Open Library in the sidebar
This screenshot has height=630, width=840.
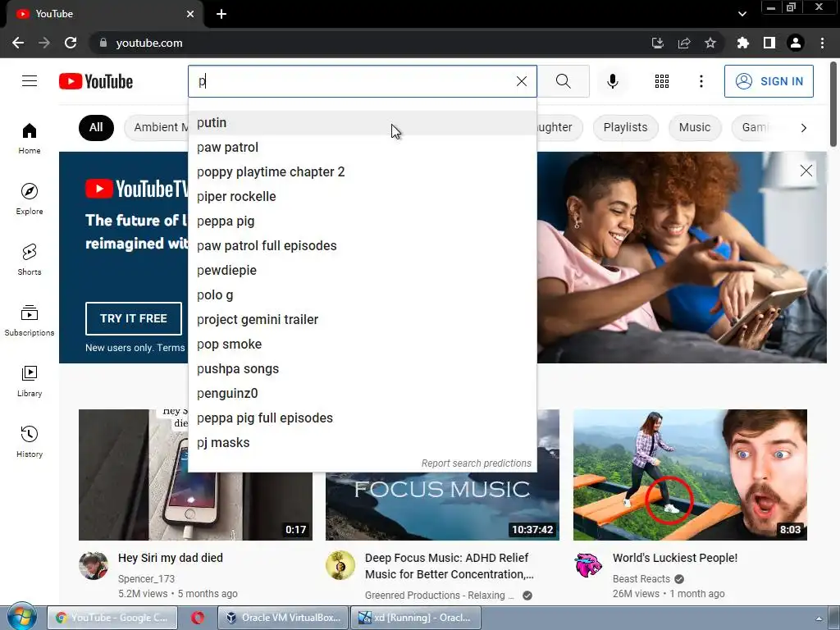[x=30, y=381]
